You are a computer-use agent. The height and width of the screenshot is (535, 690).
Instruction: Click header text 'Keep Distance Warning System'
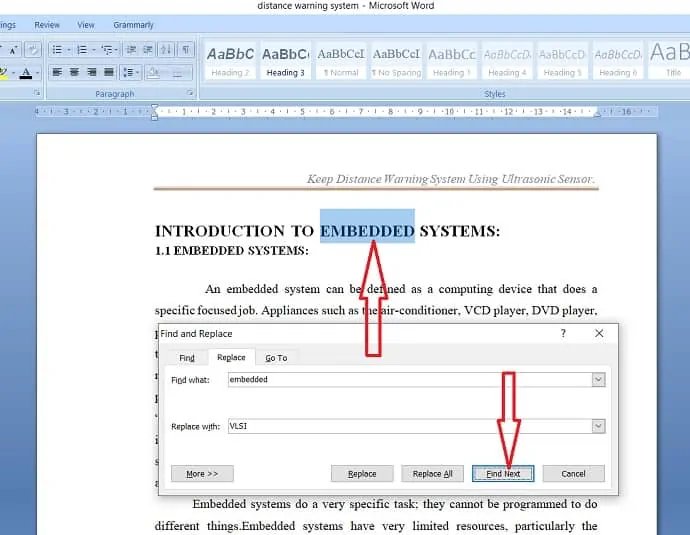387,179
